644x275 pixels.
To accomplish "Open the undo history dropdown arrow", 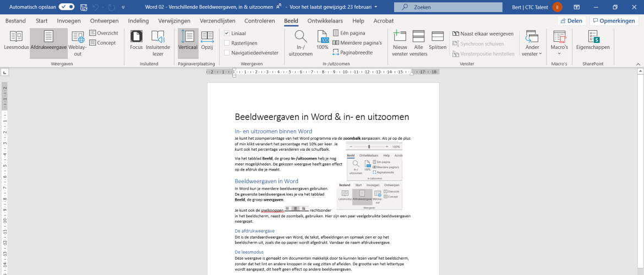I will 103,7.
